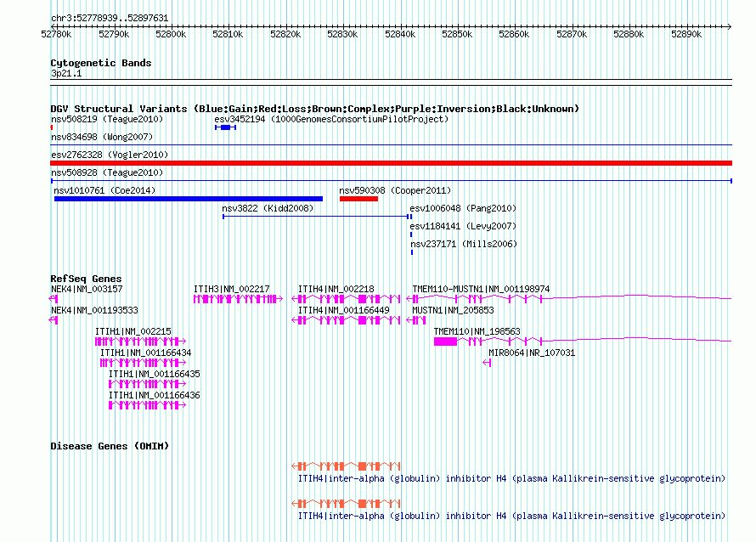Click the NEK4|NM_003157 gene arrow glyph
Screen dimensions: 756x542
click(x=54, y=299)
